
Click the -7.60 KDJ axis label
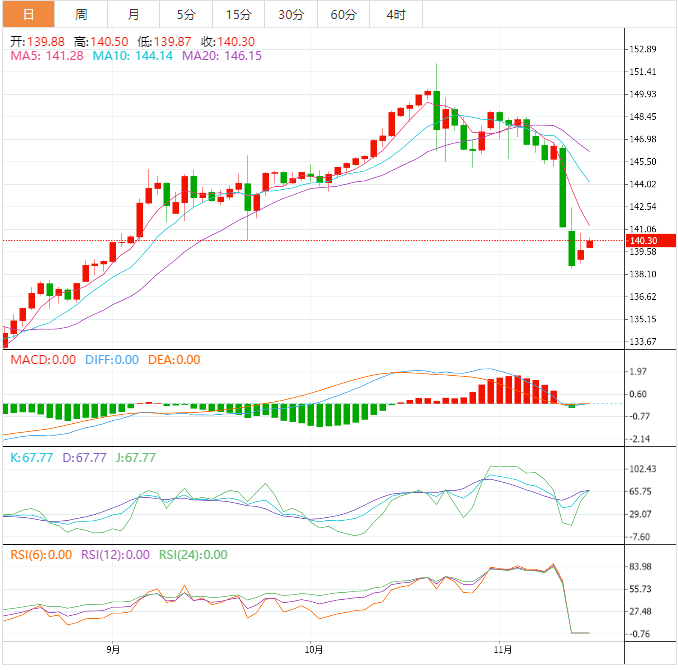point(640,537)
